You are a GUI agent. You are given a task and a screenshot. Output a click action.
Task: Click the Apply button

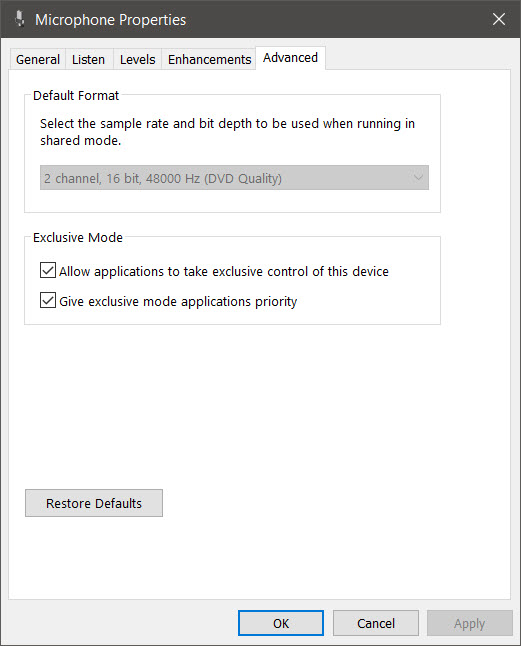click(x=470, y=623)
